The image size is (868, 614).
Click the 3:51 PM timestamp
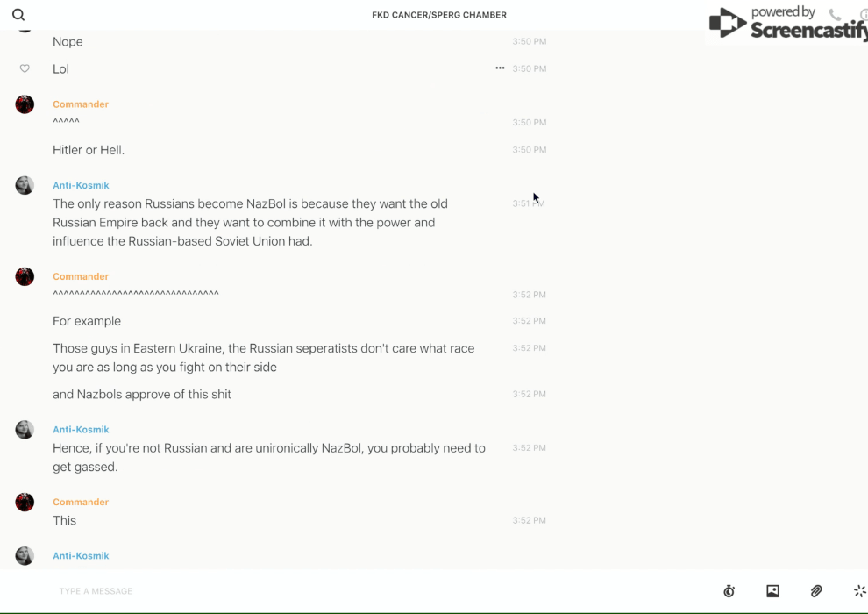coord(529,203)
